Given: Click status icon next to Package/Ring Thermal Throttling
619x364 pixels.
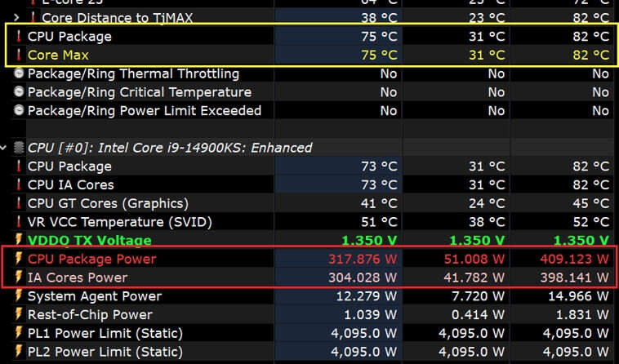Looking at the screenshot, I should 19,73.
